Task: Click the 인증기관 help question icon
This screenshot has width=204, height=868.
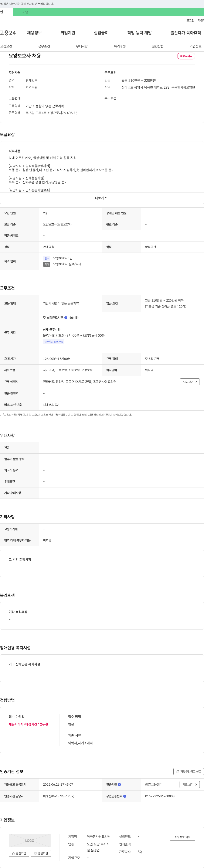Action: pyautogui.click(x=119, y=785)
